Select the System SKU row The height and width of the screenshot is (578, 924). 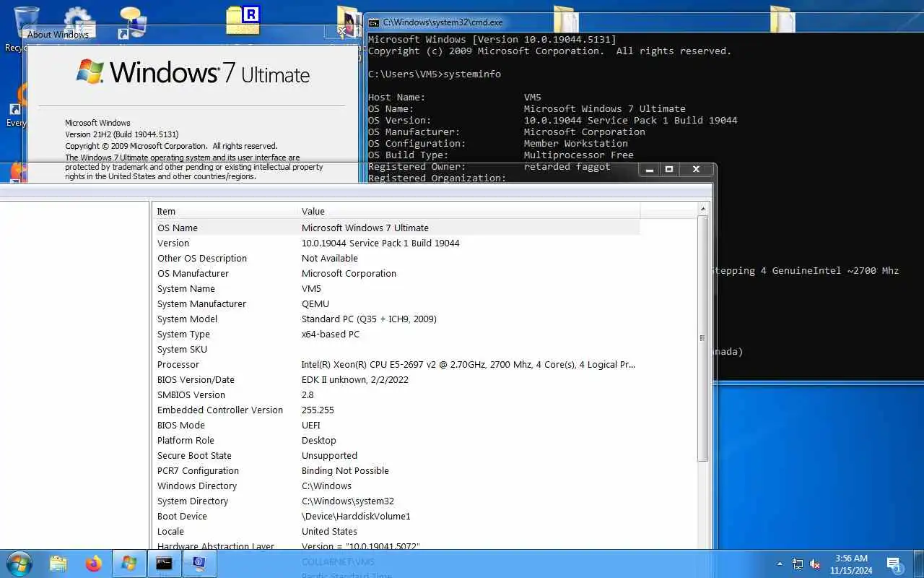coord(396,349)
